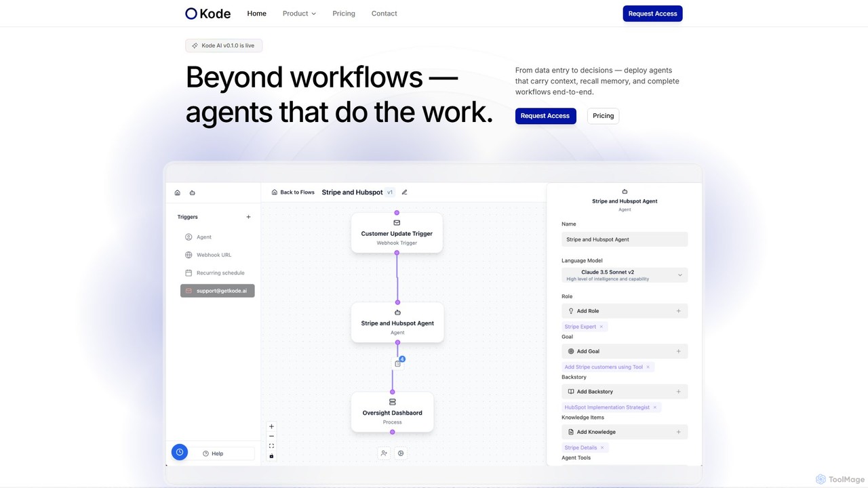The height and width of the screenshot is (488, 868).
Task: Click Back to Flows
Action: coord(293,192)
